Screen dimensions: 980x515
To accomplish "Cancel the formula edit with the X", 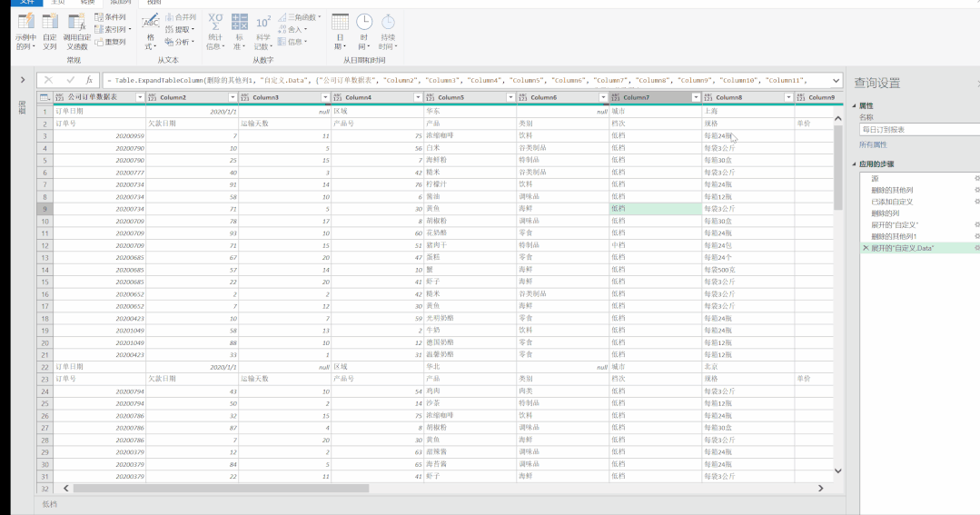I will pyautogui.click(x=48, y=80).
